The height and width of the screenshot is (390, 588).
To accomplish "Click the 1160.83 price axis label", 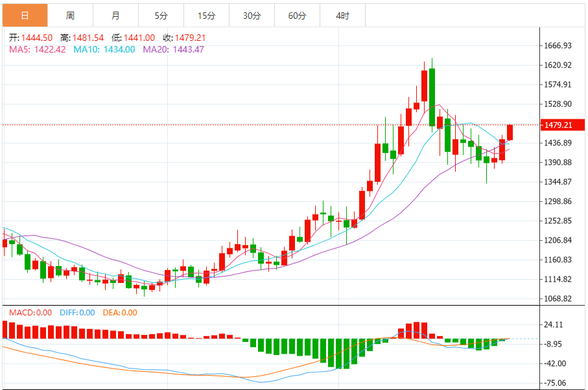I will [x=558, y=260].
